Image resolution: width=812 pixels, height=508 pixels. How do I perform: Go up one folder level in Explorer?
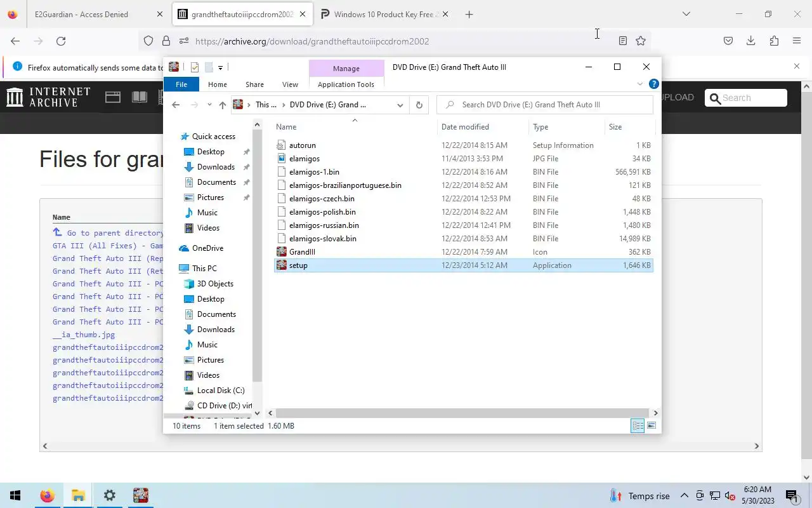coord(222,105)
